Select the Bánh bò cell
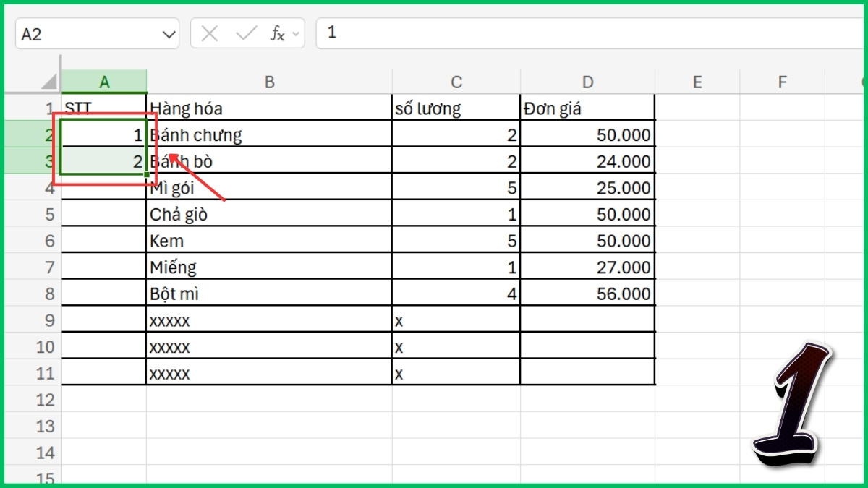This screenshot has height=488, width=868. click(270, 161)
